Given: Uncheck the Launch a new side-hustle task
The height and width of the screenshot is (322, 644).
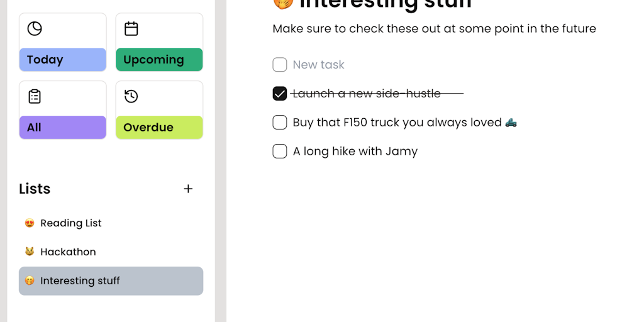Looking at the screenshot, I should (x=280, y=94).
